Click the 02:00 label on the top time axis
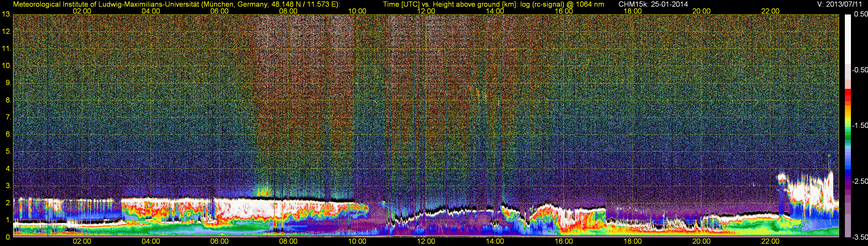The height and width of the screenshot is (246, 868). [82, 11]
